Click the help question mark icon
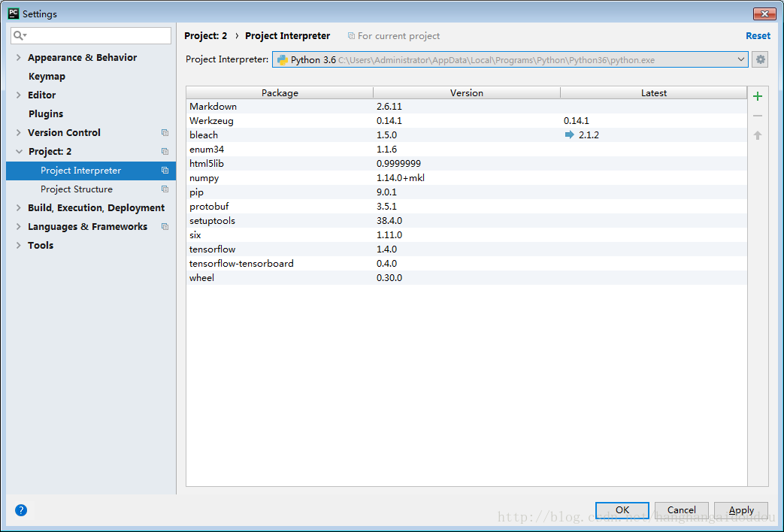Image resolution: width=784 pixels, height=532 pixels. (21, 510)
